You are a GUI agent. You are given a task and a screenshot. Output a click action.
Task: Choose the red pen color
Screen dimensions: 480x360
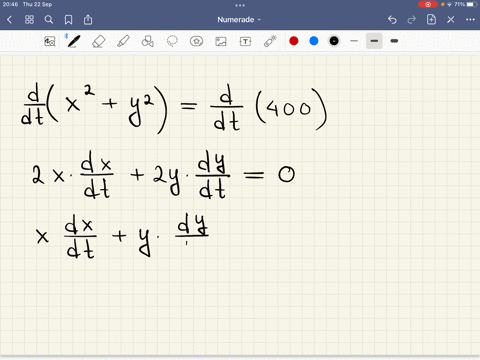click(x=294, y=41)
